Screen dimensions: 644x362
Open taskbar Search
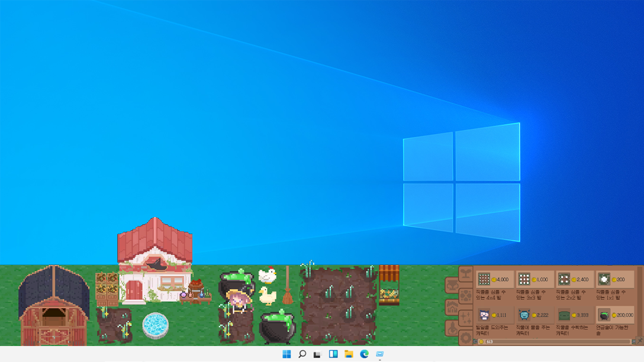[x=302, y=354]
